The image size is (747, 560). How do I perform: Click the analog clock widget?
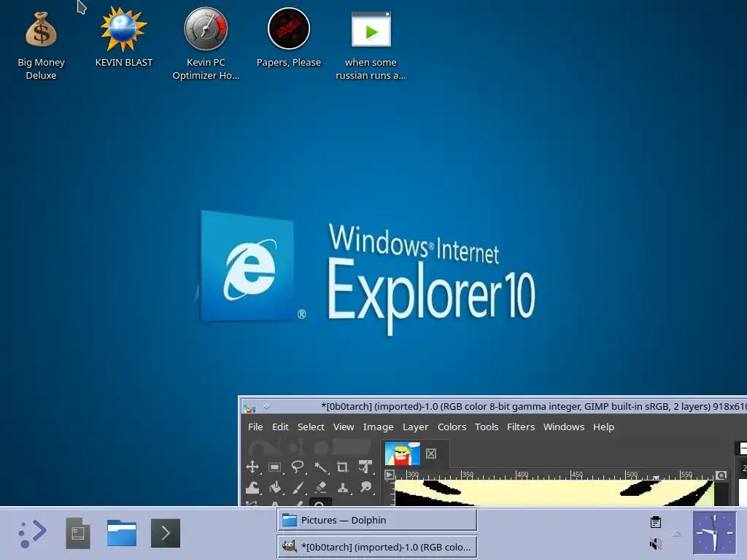pyautogui.click(x=714, y=533)
